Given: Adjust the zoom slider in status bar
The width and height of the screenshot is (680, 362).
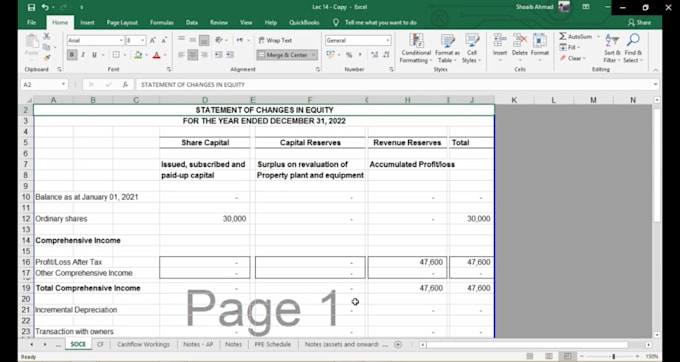Looking at the screenshot, I should 613,356.
